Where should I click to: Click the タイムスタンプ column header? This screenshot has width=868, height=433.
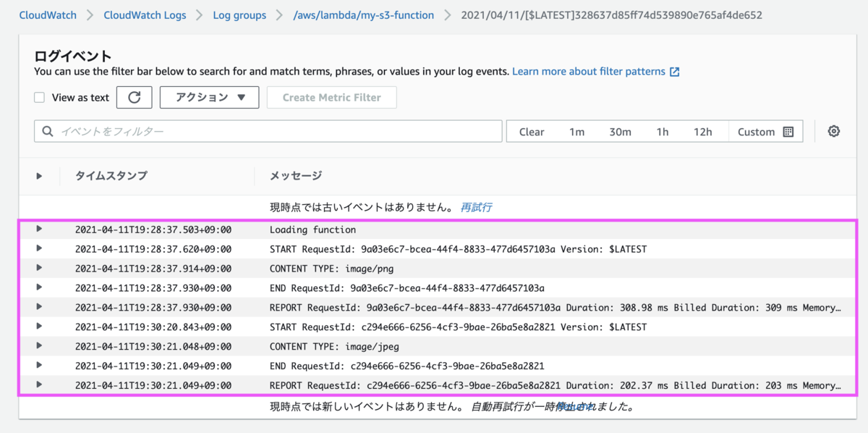point(111,175)
